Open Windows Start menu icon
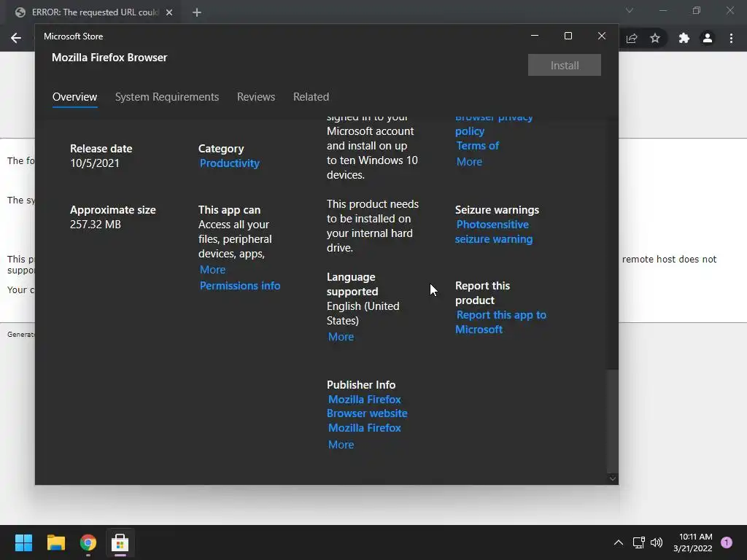Image resolution: width=747 pixels, height=560 pixels. point(23,542)
